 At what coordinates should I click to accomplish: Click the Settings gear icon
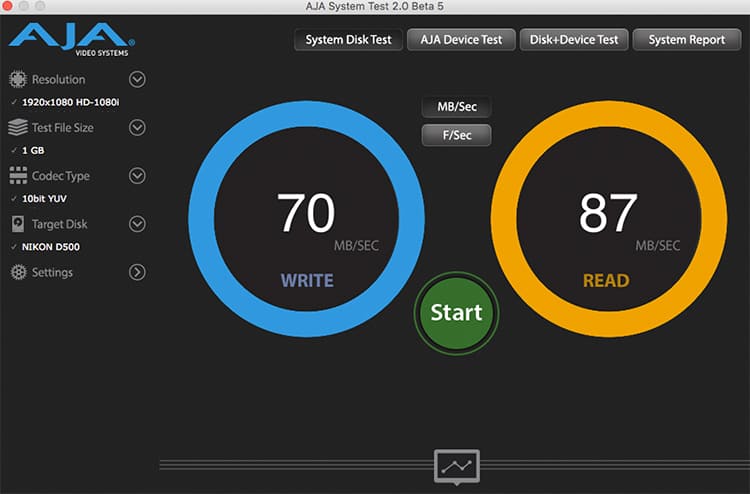click(x=17, y=272)
